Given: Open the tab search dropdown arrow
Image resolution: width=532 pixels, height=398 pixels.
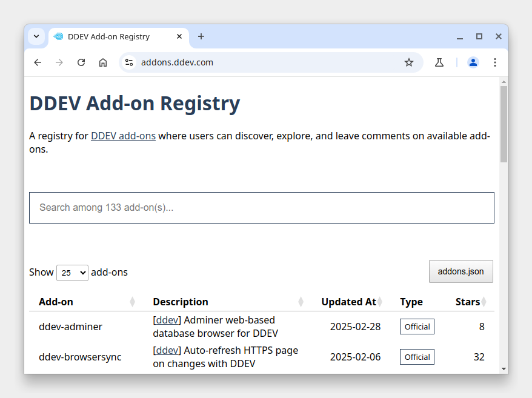Looking at the screenshot, I should point(36,36).
